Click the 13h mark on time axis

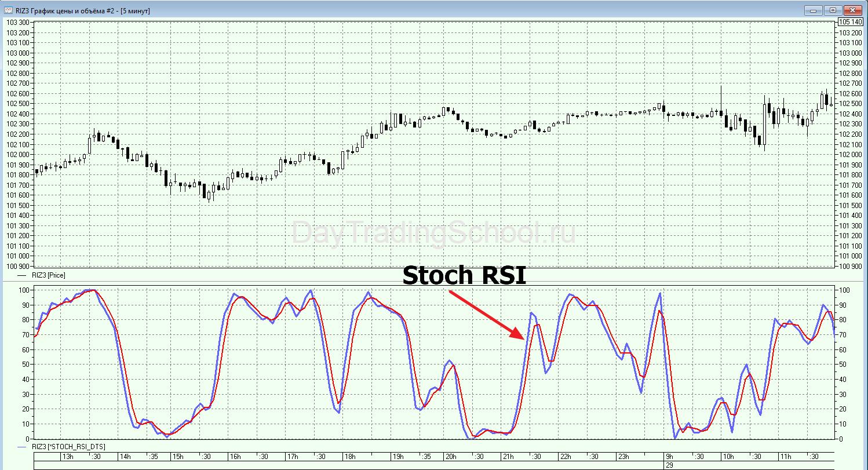coord(68,457)
